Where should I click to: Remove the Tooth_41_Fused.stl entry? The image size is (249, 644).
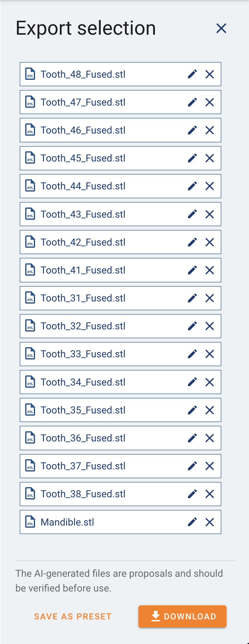[210, 270]
